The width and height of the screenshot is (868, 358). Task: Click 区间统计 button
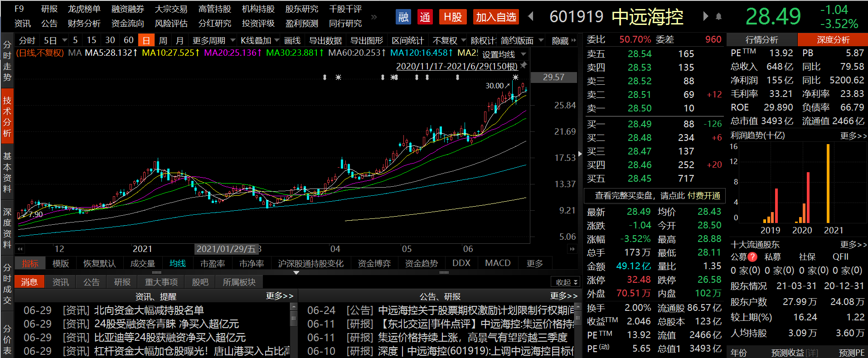pos(407,40)
